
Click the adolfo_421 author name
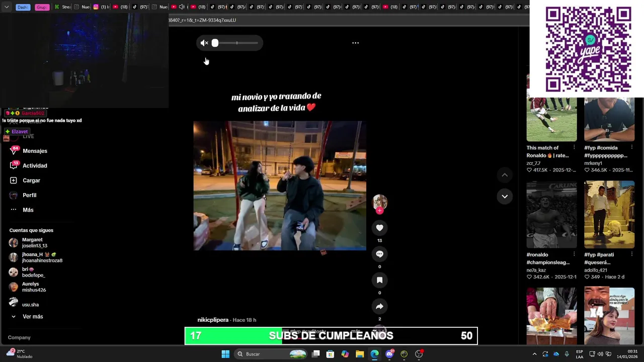click(x=596, y=270)
